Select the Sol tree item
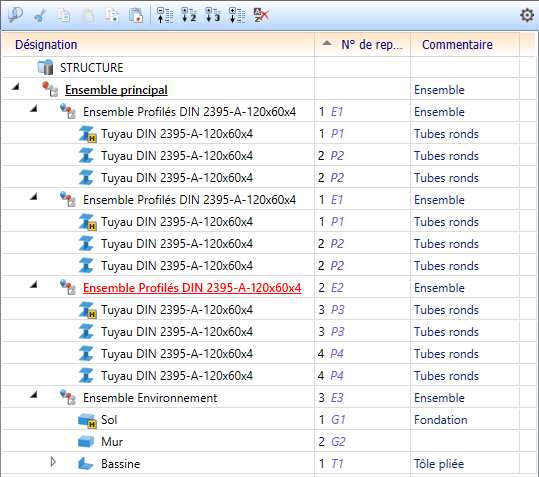This screenshot has width=539, height=477. (109, 420)
